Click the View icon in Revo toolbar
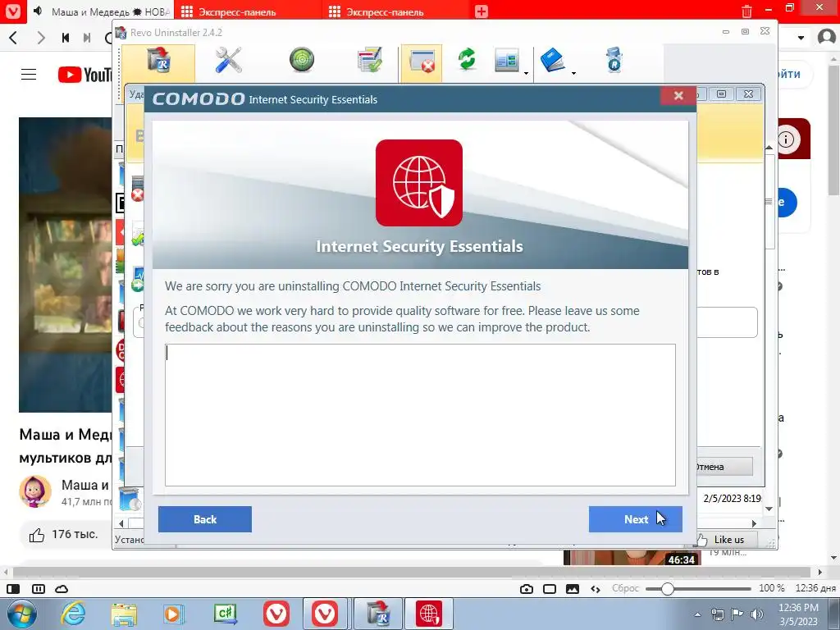This screenshot has width=840, height=630. click(x=506, y=60)
